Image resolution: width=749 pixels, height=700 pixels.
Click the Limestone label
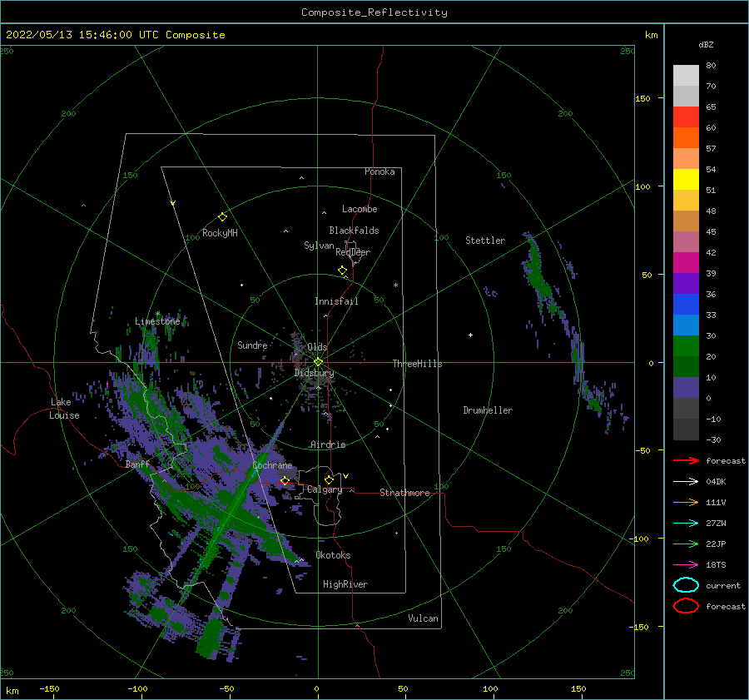[x=157, y=321]
